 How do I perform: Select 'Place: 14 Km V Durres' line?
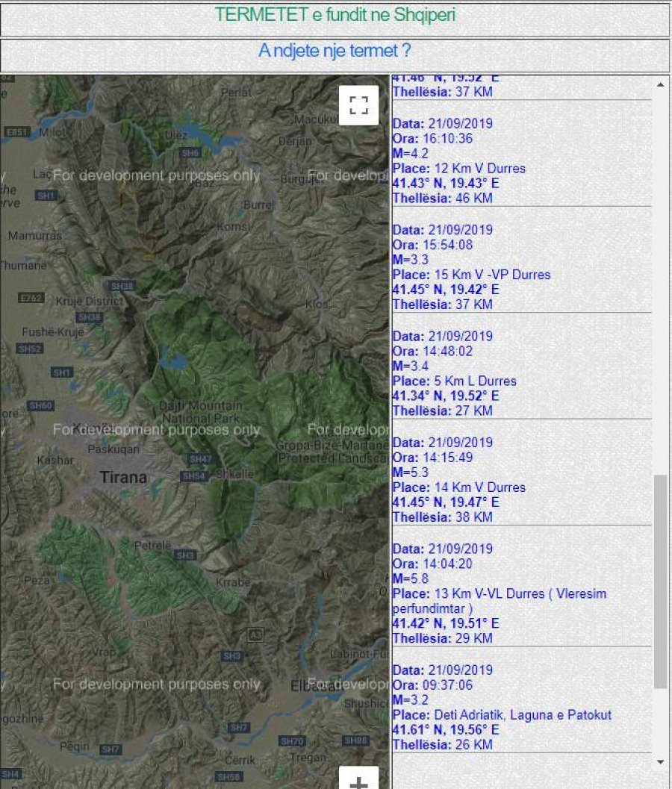click(x=459, y=487)
